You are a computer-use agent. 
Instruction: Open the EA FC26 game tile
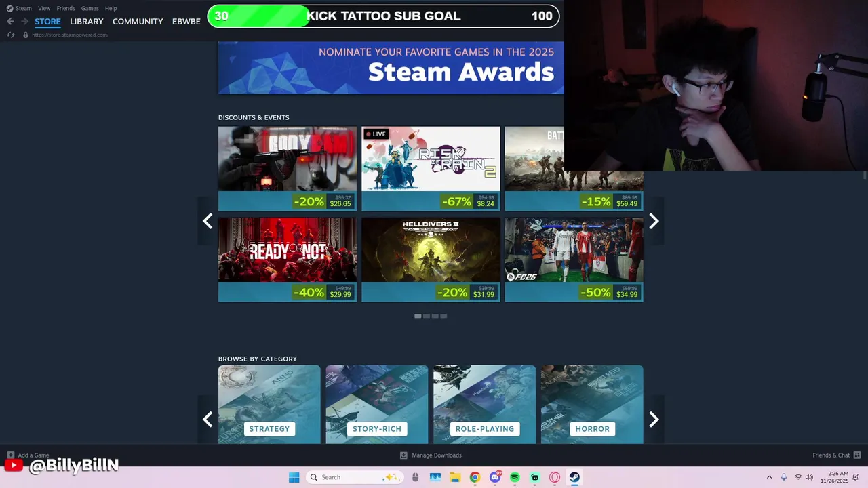point(574,260)
